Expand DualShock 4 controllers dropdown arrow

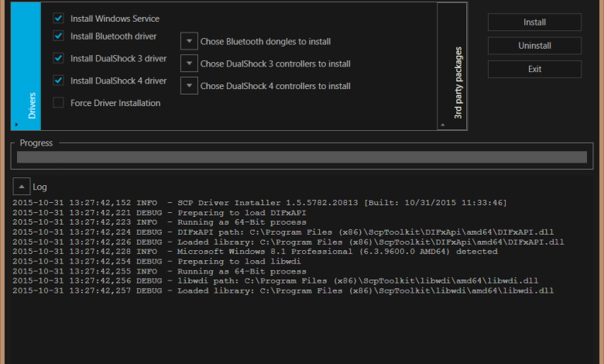tap(190, 85)
